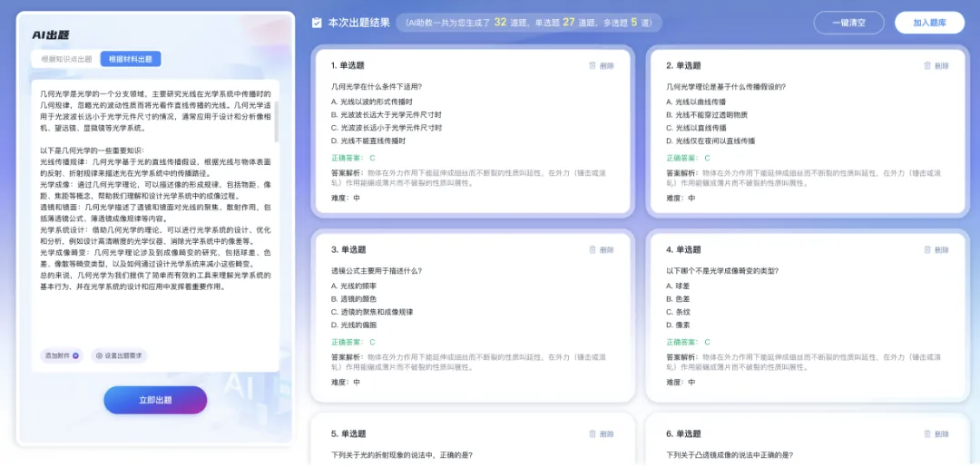Click the 一键清空 button
The width and height of the screenshot is (980, 466).
tap(848, 23)
